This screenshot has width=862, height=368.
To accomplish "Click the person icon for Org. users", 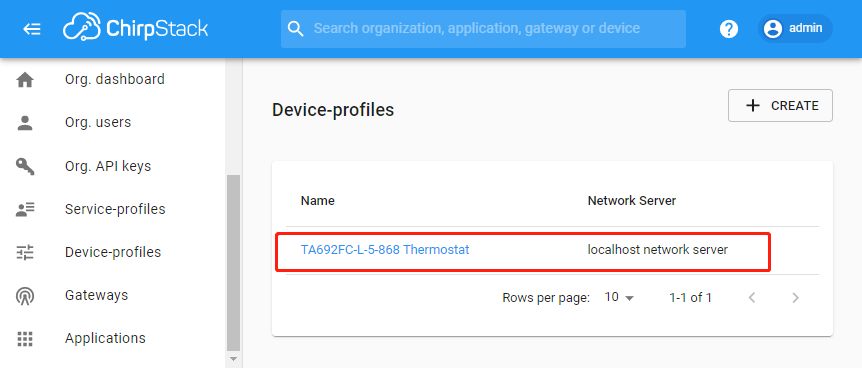I will coord(25,123).
